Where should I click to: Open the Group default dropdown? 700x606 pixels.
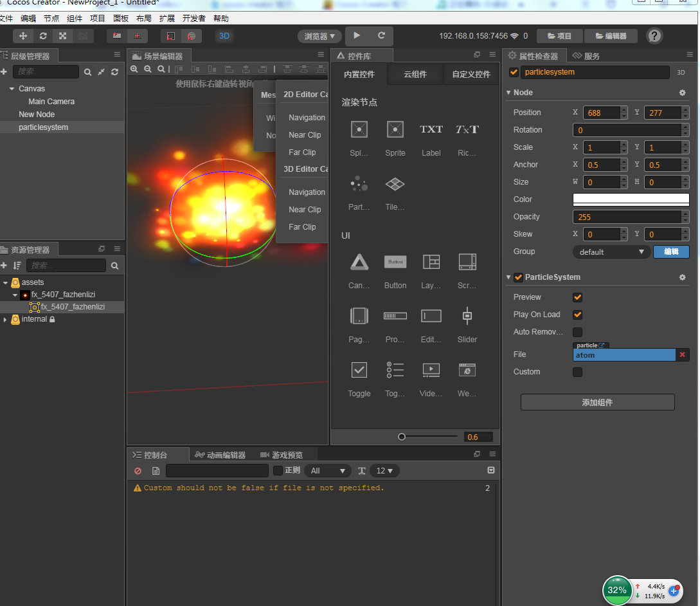pos(611,252)
